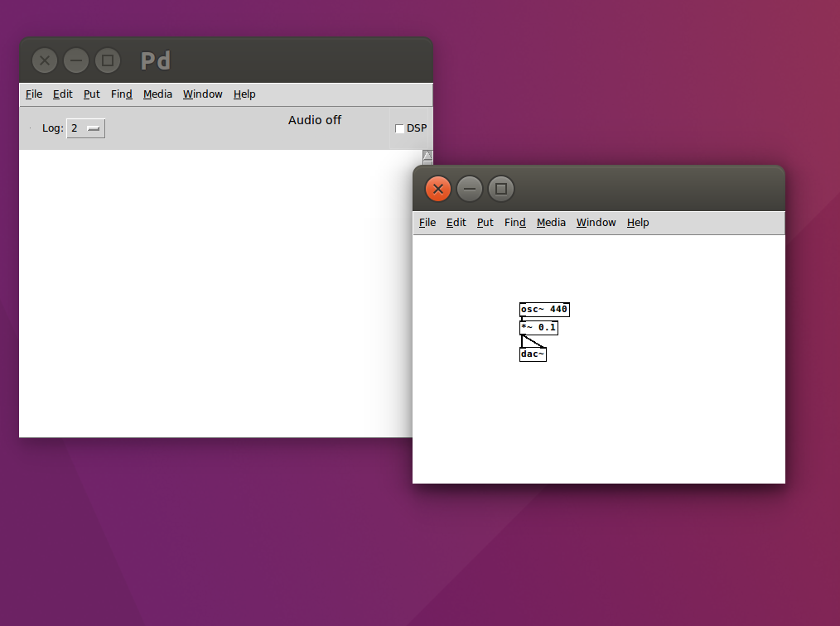This screenshot has height=626, width=840.
Task: Open Help menu in the patch window
Action: [638, 223]
